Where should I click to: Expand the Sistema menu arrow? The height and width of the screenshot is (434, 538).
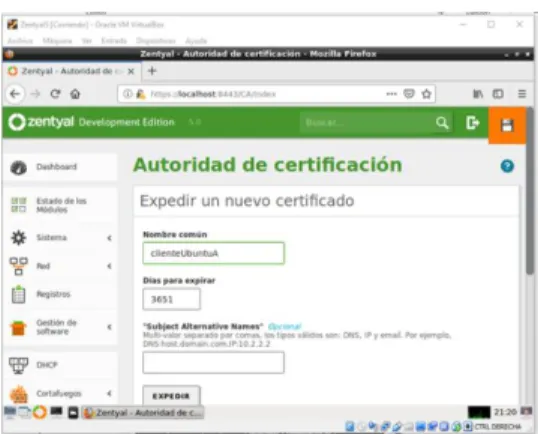tap(109, 238)
